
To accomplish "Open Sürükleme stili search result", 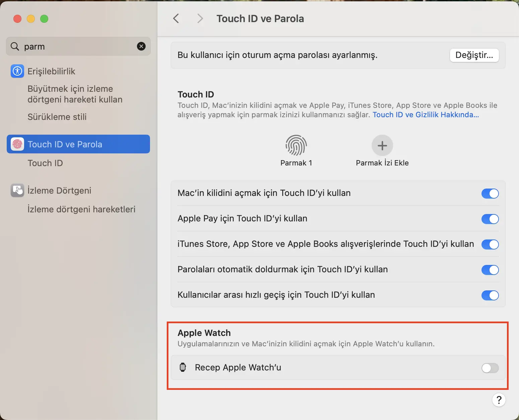I will coord(57,117).
